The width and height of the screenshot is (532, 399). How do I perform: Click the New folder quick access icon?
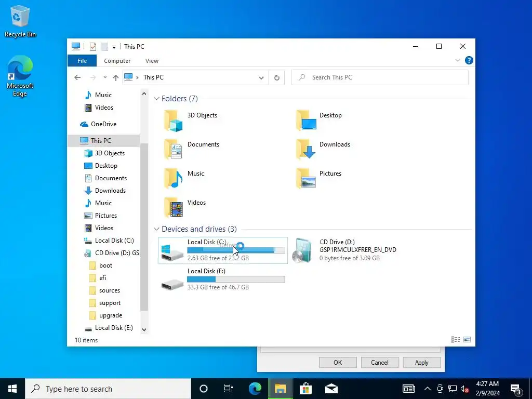pyautogui.click(x=105, y=46)
